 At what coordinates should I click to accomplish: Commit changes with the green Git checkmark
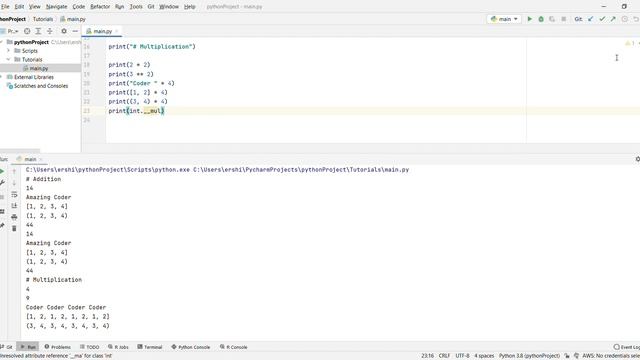click(x=602, y=19)
